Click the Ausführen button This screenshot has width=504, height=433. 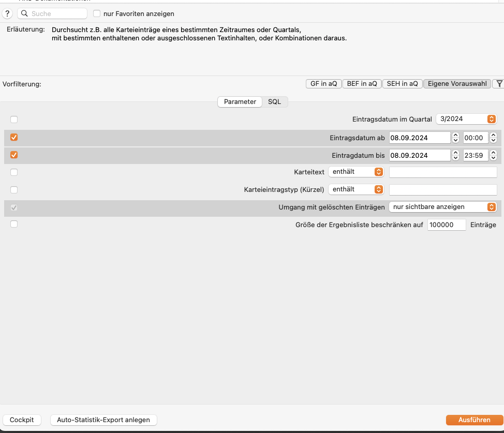tap(475, 420)
